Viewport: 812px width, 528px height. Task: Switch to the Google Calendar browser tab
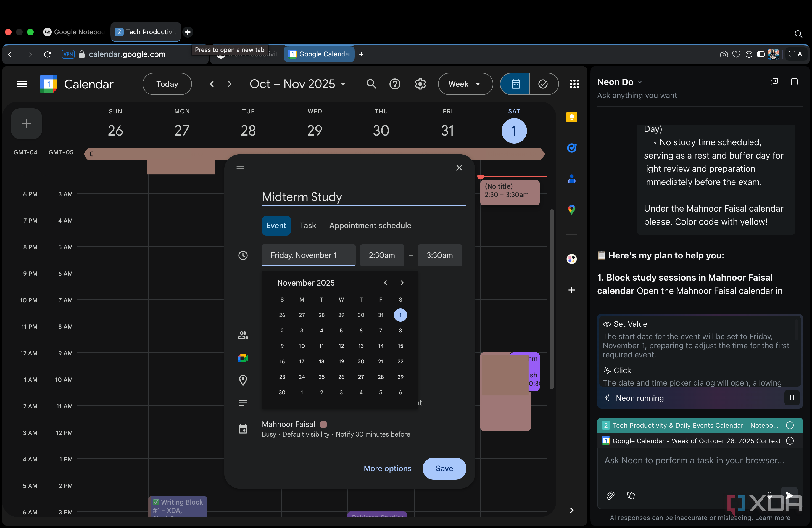pyautogui.click(x=319, y=54)
